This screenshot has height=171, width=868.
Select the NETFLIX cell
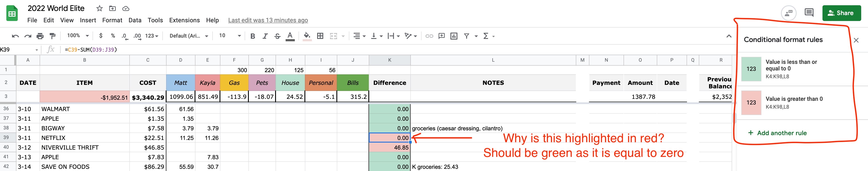coord(84,138)
